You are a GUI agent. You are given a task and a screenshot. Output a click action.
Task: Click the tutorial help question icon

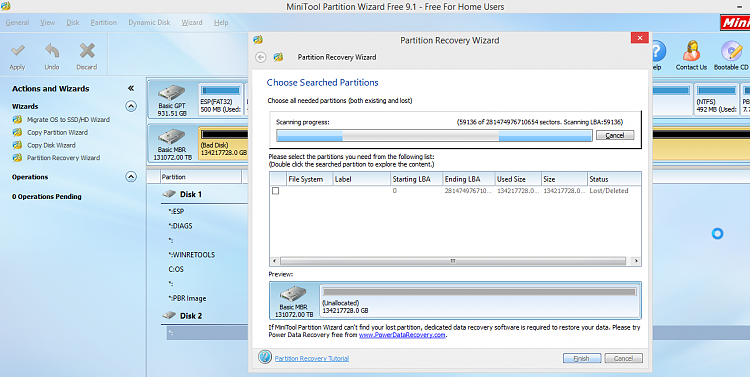click(x=265, y=357)
